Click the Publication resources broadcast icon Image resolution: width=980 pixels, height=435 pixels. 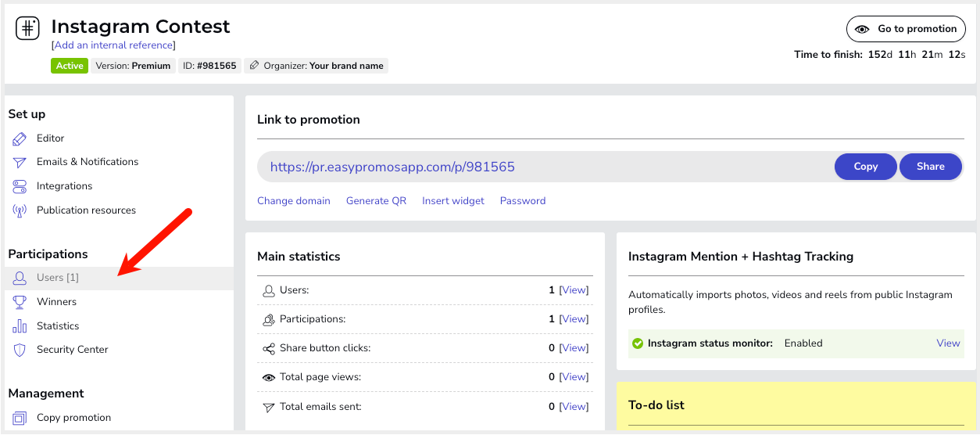tap(20, 210)
